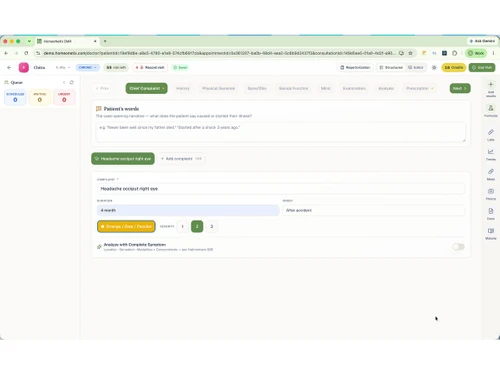Screen dimensions: 500x375
Task: Click the Repertorization button
Action: pos(355,67)
